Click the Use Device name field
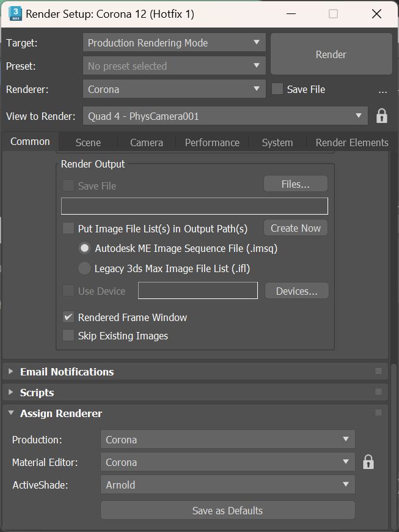 coord(198,290)
